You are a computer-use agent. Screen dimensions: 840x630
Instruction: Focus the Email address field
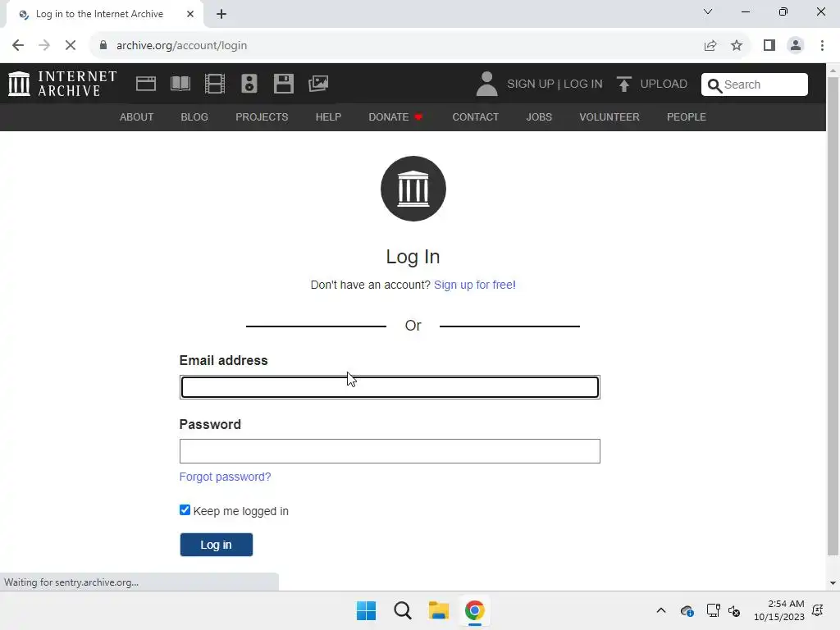click(x=390, y=387)
